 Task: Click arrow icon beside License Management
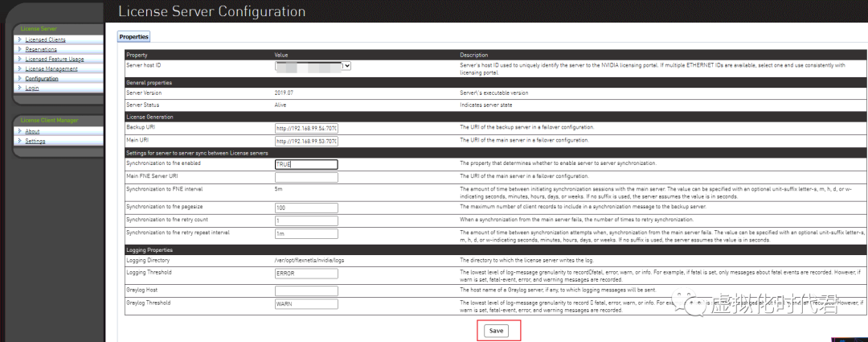click(x=19, y=68)
